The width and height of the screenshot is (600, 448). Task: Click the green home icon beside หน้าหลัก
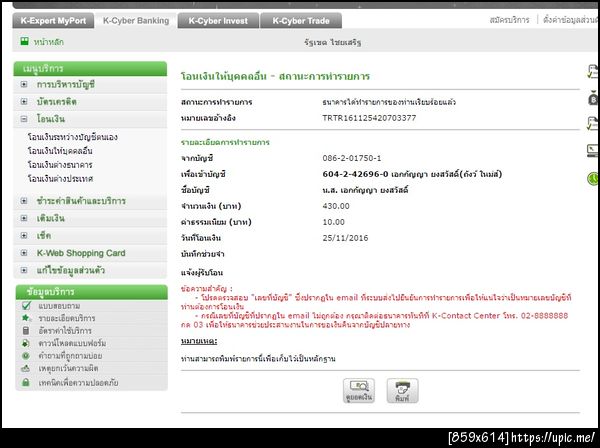(x=24, y=41)
